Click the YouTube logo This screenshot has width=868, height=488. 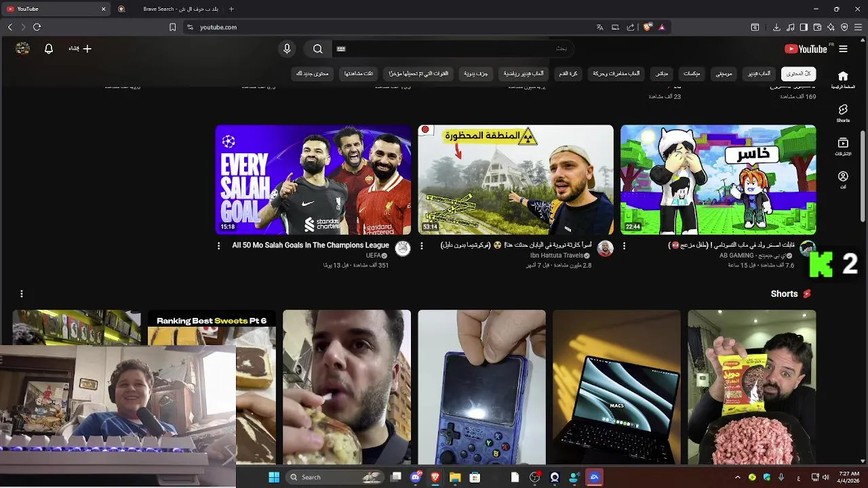(806, 49)
